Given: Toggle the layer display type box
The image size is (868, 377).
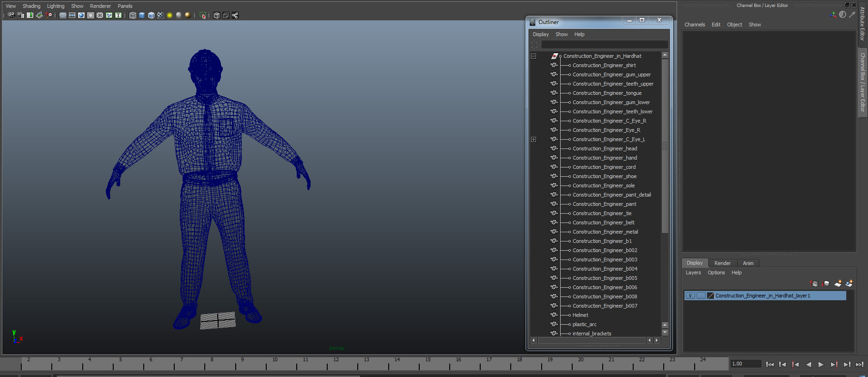Looking at the screenshot, I should [x=701, y=296].
